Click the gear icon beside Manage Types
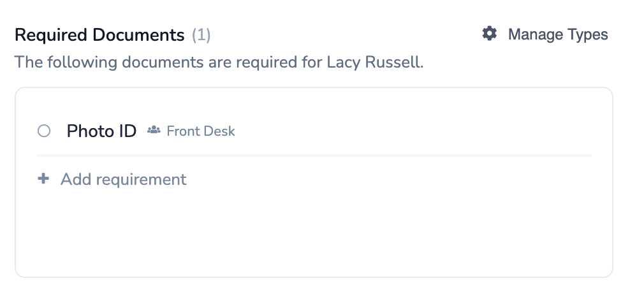This screenshot has height=306, width=644. point(489,34)
